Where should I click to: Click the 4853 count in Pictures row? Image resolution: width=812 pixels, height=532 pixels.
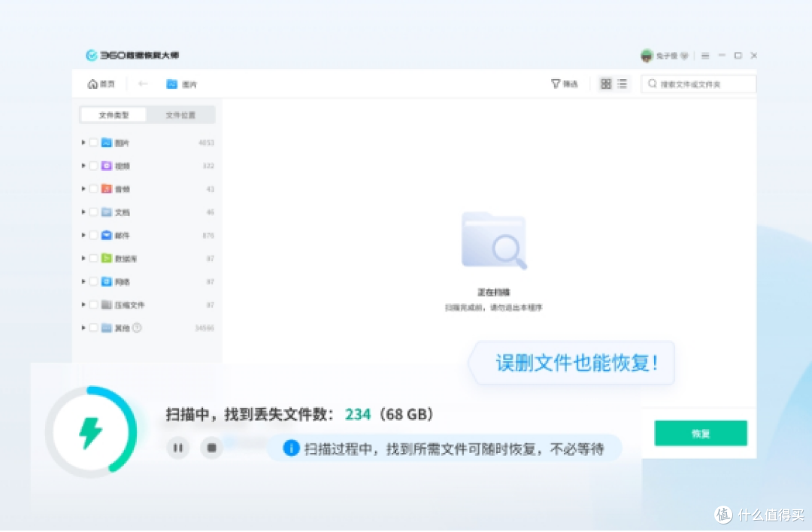[x=206, y=142]
